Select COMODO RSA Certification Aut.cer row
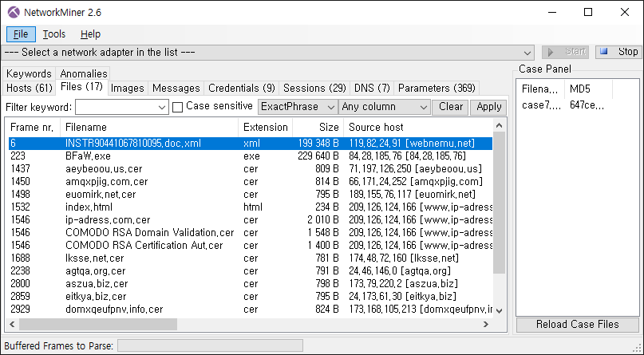Image resolution: width=644 pixels, height=355 pixels. pos(250,245)
